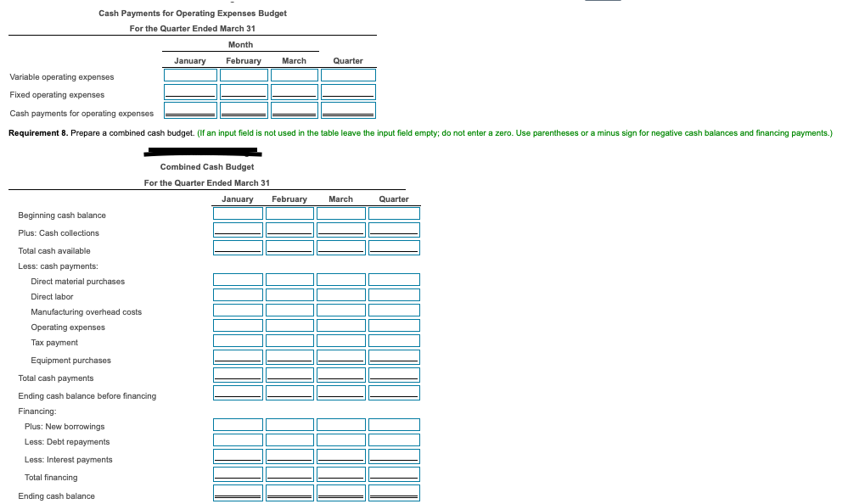Click January Fixed operating expenses input

pyautogui.click(x=190, y=92)
